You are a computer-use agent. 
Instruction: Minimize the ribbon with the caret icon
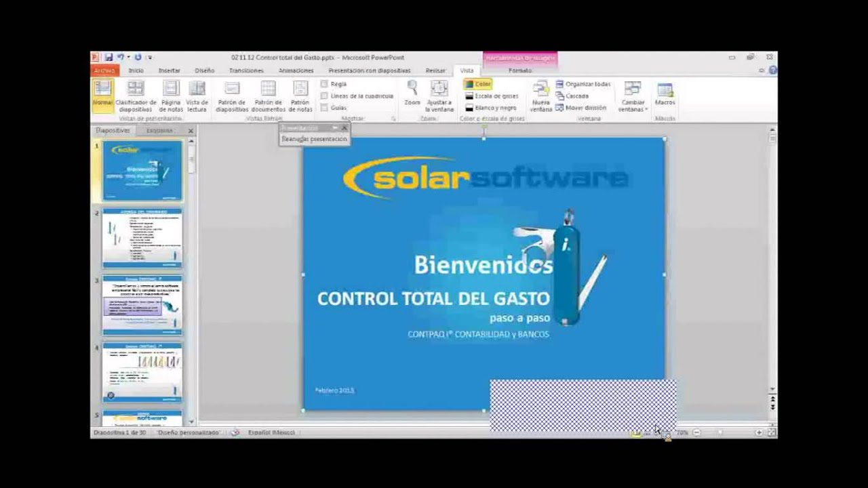tap(762, 70)
